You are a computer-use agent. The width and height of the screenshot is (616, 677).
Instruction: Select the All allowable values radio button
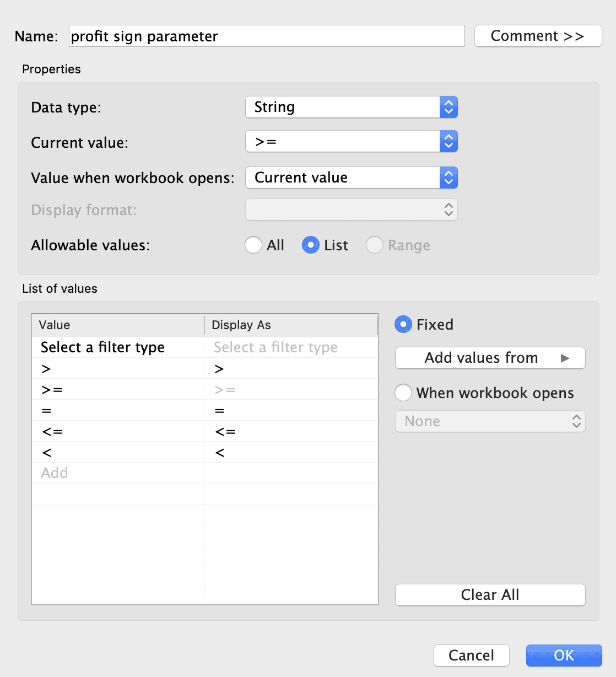click(253, 245)
